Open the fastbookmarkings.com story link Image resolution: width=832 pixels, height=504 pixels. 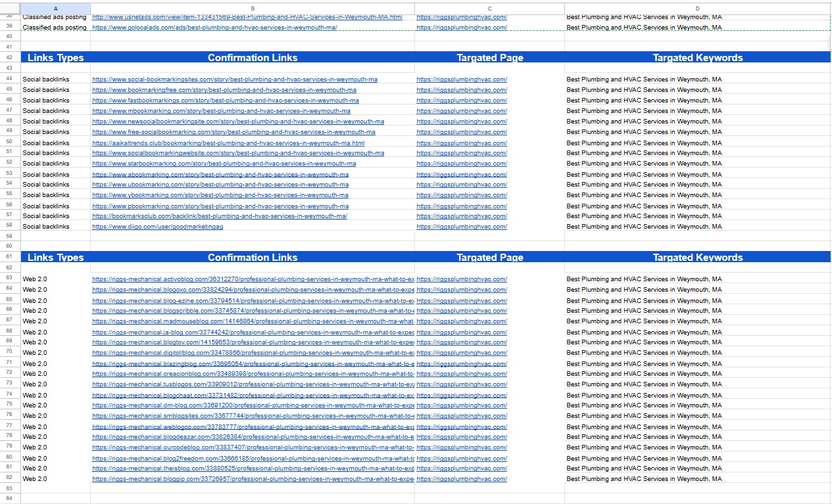pos(226,101)
